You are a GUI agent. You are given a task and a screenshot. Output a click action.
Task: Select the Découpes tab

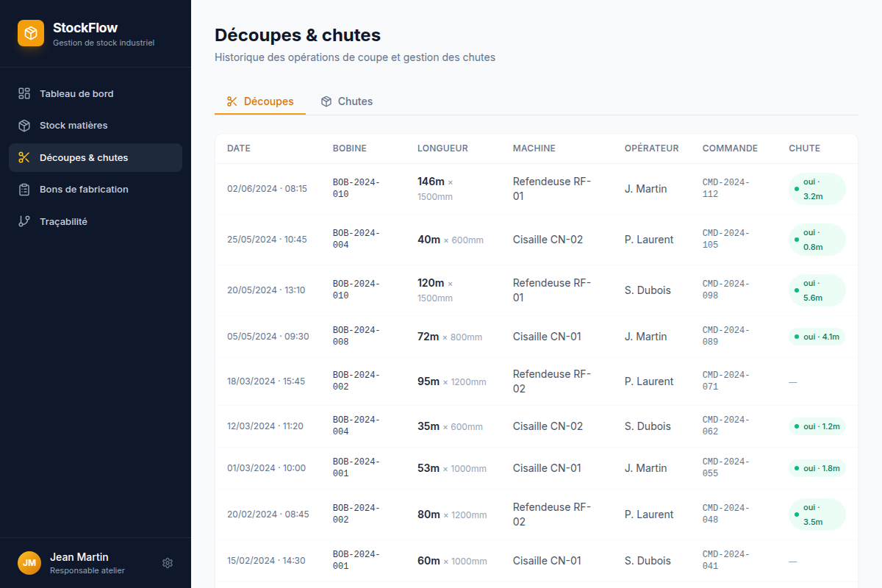point(260,101)
